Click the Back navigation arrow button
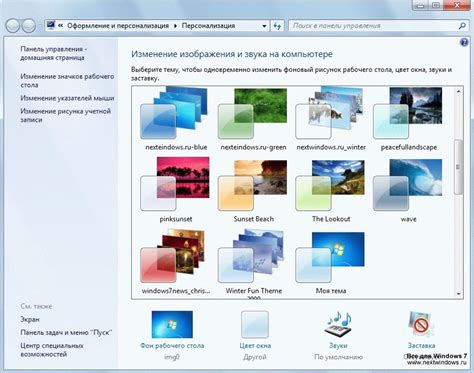 click(13, 26)
